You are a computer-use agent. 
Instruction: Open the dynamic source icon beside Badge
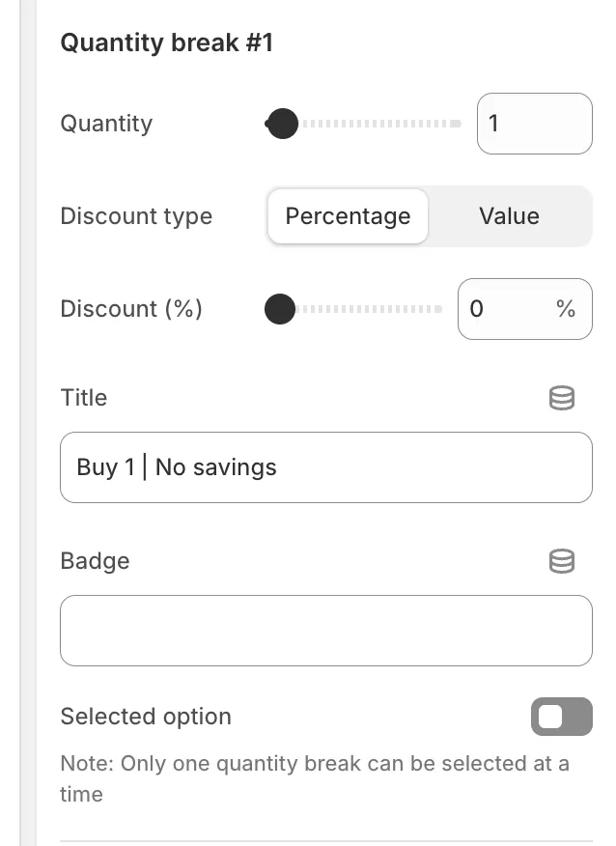click(562, 561)
